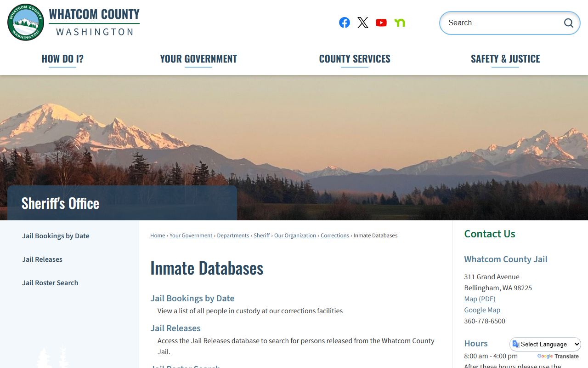Image resolution: width=588 pixels, height=368 pixels.
Task: Click the Inmate Databases breadcrumb text
Action: [375, 236]
